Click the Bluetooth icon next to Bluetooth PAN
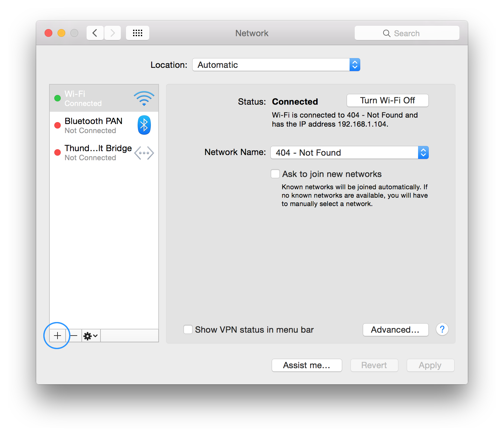The height and width of the screenshot is (436, 504). [x=144, y=125]
